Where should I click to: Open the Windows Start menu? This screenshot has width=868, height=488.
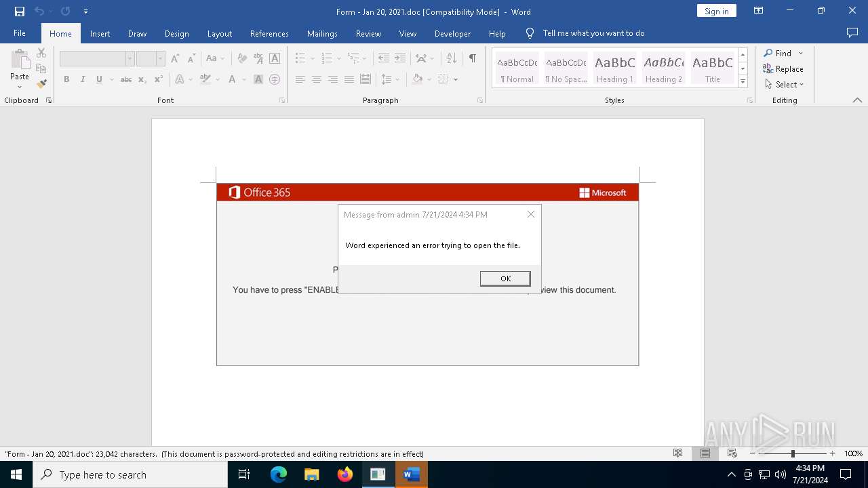pos(16,474)
